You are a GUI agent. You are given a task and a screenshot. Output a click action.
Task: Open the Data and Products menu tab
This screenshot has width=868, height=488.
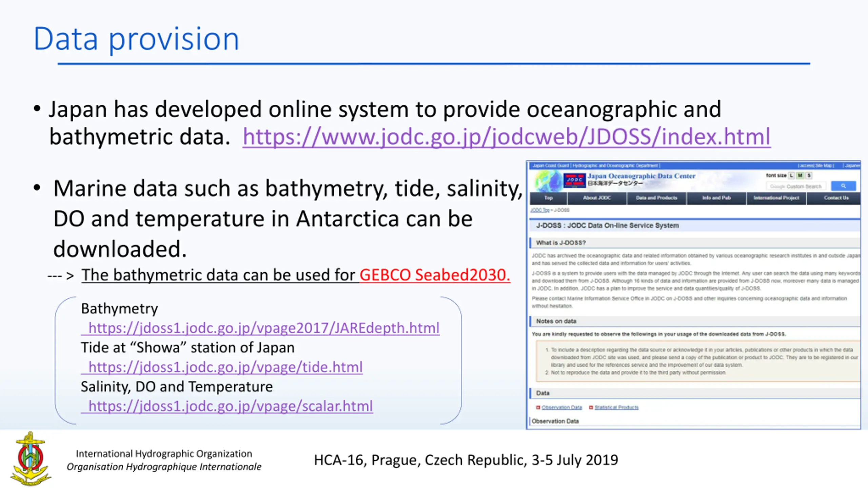click(x=656, y=198)
